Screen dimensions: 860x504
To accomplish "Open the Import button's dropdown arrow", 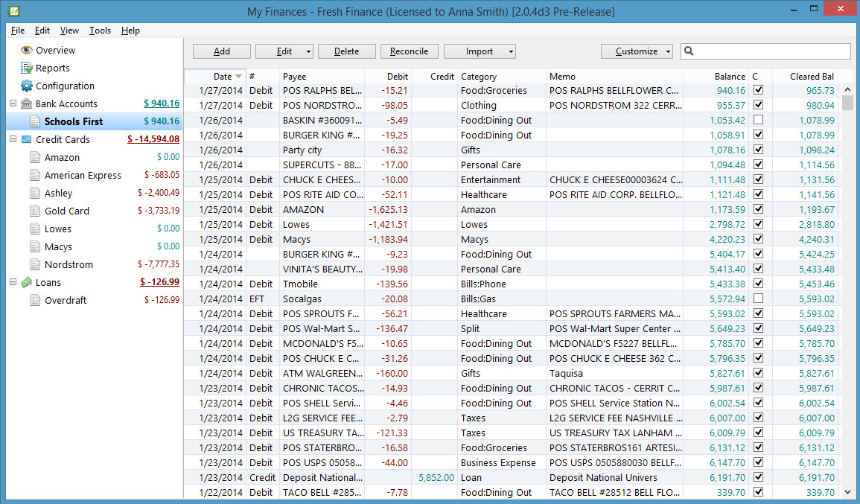I will tap(511, 51).
